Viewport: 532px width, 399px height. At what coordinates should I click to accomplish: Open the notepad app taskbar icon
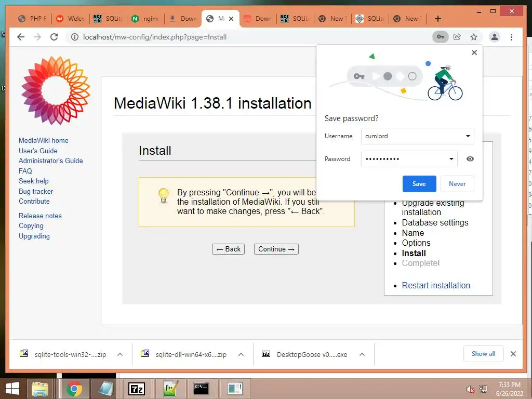point(105,389)
